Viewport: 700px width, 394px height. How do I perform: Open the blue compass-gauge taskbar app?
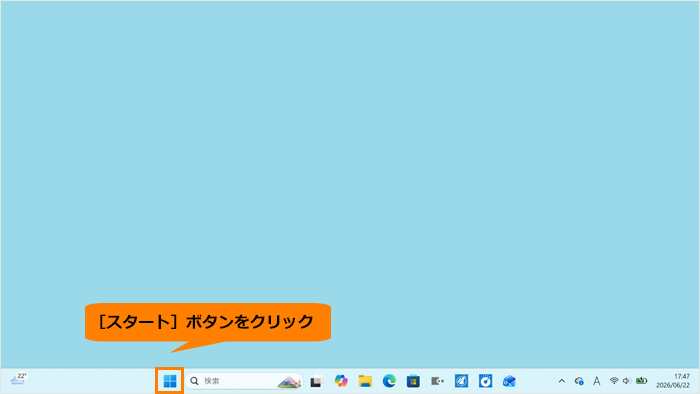tap(462, 381)
